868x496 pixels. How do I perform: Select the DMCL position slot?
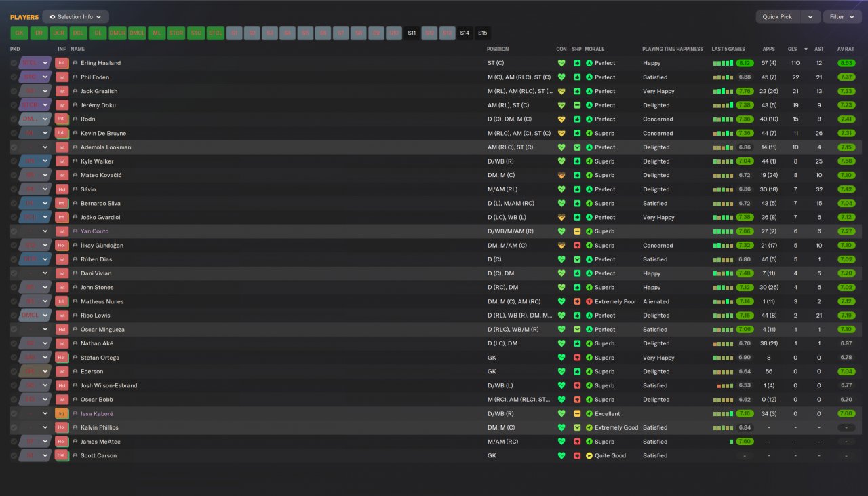[x=137, y=33]
